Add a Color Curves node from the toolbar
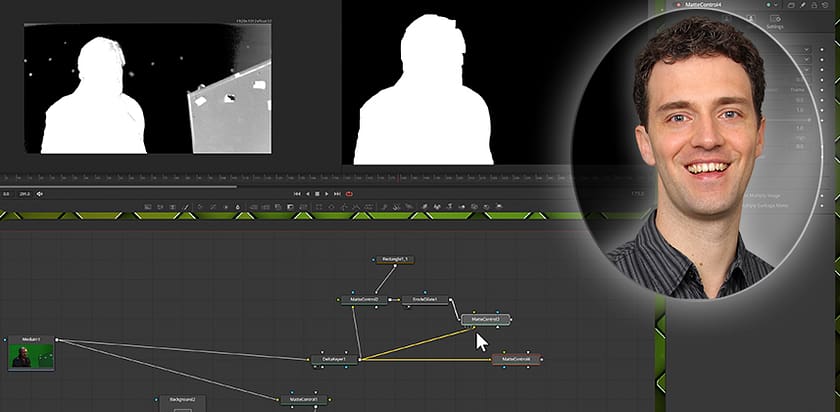The width and height of the screenshot is (840, 412). [212, 206]
